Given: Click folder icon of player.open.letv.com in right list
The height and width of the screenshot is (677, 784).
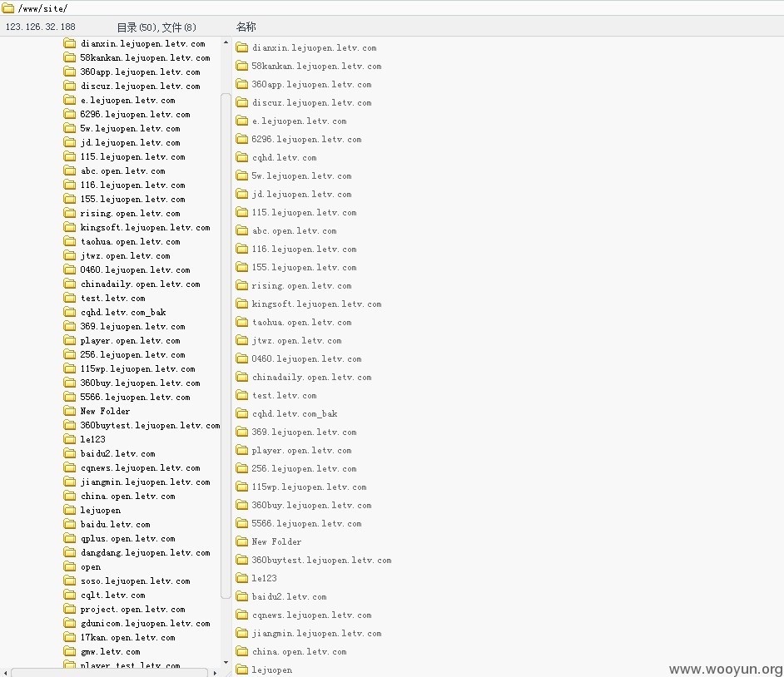Looking at the screenshot, I should [x=242, y=450].
